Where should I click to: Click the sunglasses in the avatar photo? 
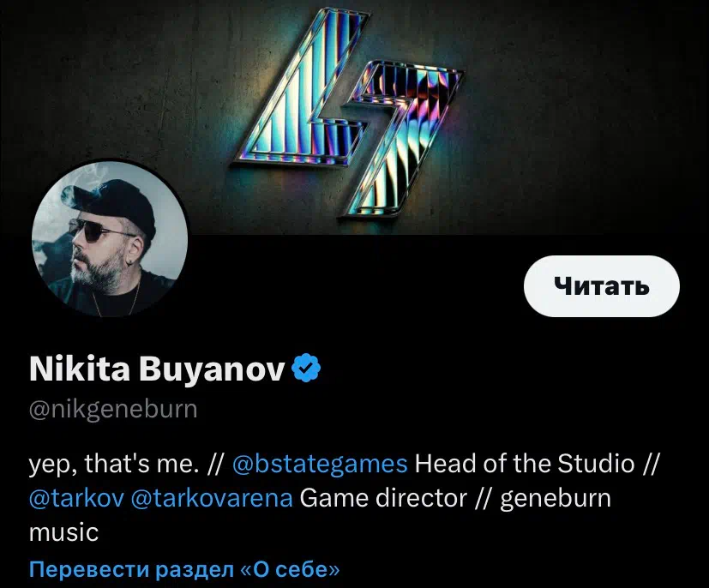tap(96, 231)
